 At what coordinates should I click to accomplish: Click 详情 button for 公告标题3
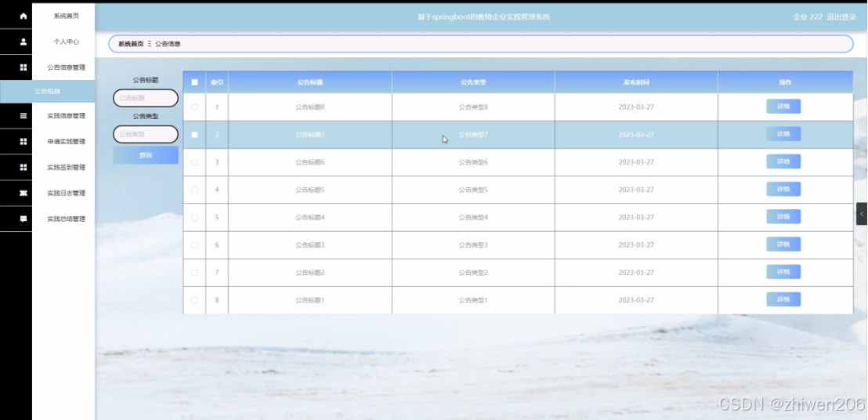pos(783,244)
